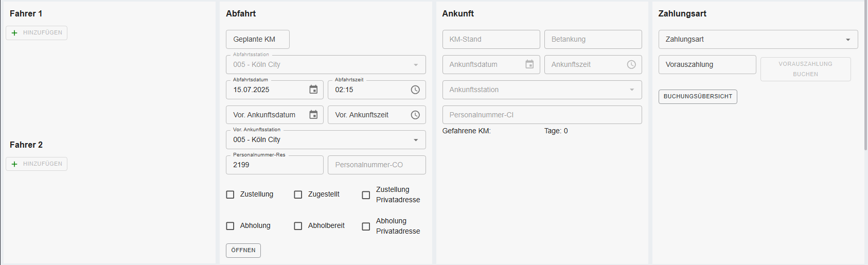Toggle the Abholung Privatadresse checkbox
This screenshot has width=868, height=265.
366,226
